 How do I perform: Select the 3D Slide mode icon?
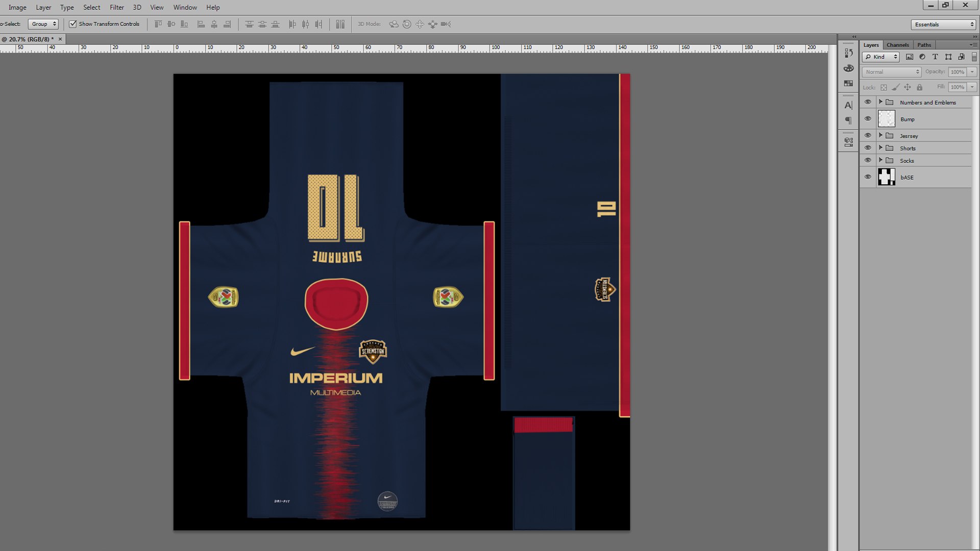point(433,24)
